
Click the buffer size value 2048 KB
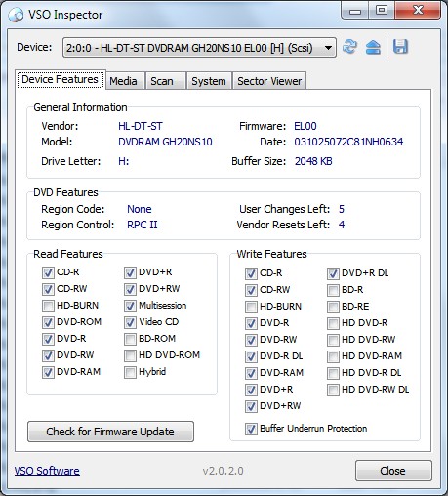pos(313,161)
